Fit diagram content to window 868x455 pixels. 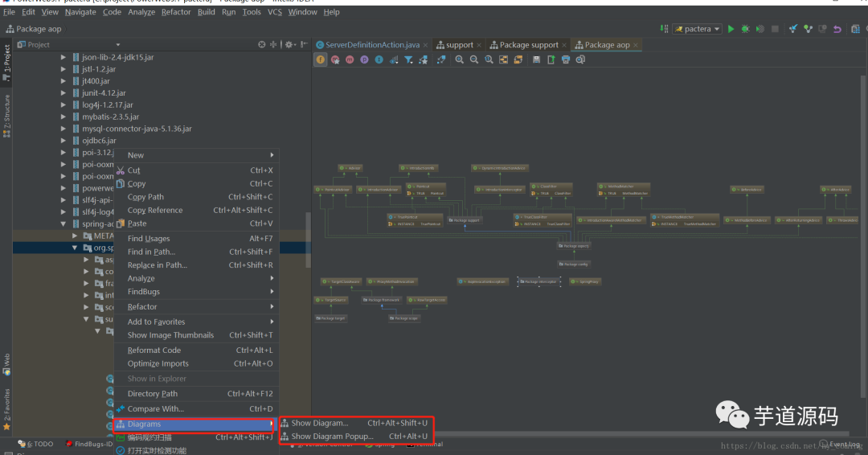point(503,59)
